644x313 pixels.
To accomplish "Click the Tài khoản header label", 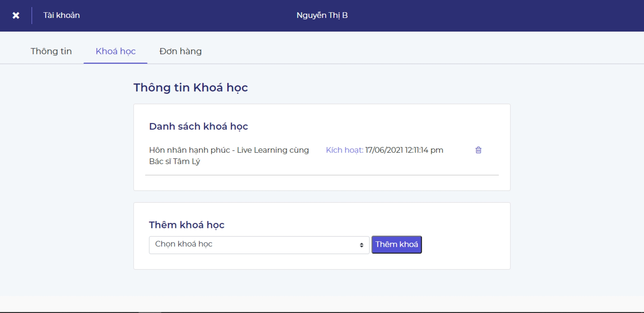I will pos(61,15).
